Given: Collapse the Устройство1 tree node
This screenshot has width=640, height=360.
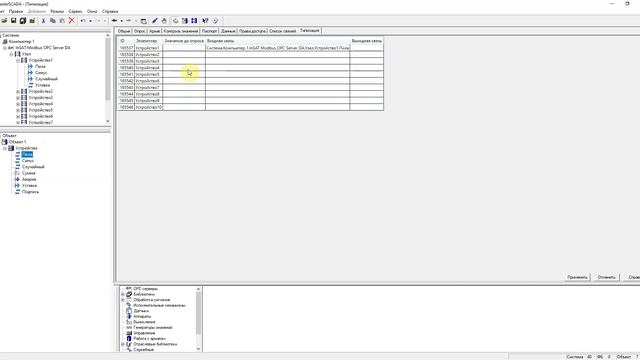Looking at the screenshot, I should pyautogui.click(x=18, y=60).
